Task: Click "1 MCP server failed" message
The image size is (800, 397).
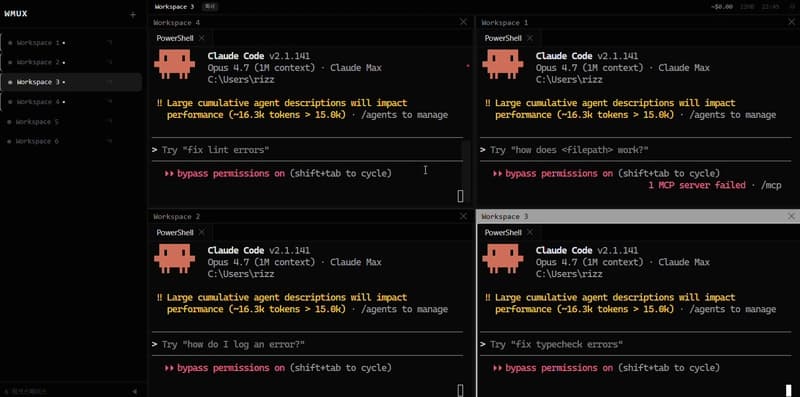Action: 697,185
